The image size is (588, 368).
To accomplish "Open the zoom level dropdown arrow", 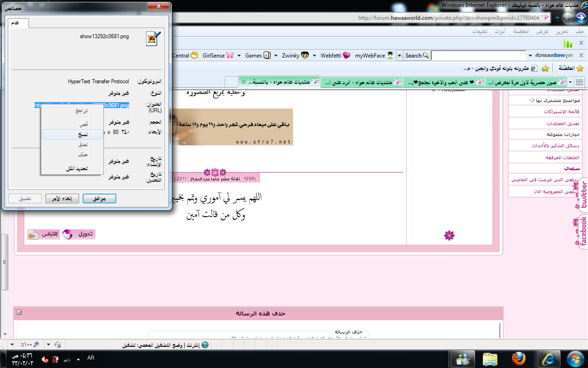I will [11, 345].
